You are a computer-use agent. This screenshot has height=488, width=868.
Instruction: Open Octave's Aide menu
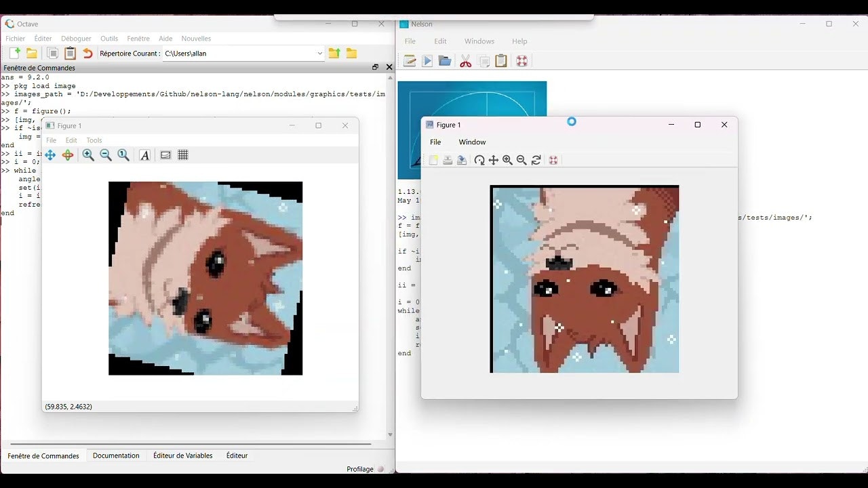pos(165,39)
